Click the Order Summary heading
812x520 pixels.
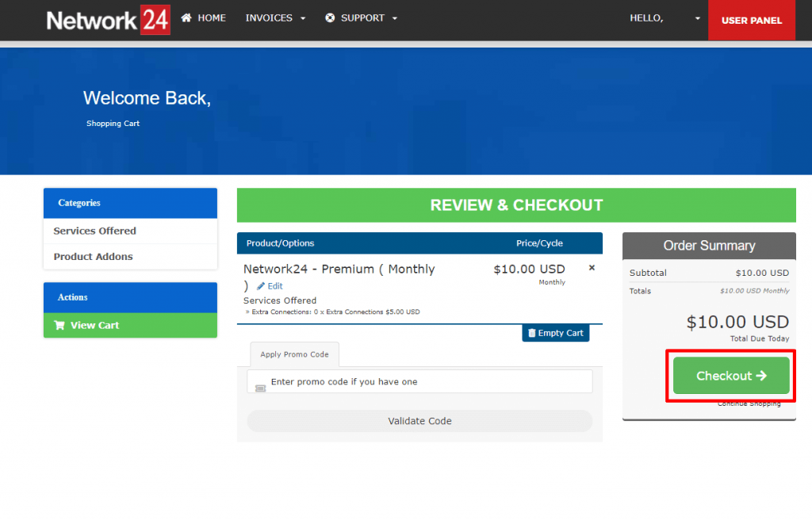[x=709, y=246]
